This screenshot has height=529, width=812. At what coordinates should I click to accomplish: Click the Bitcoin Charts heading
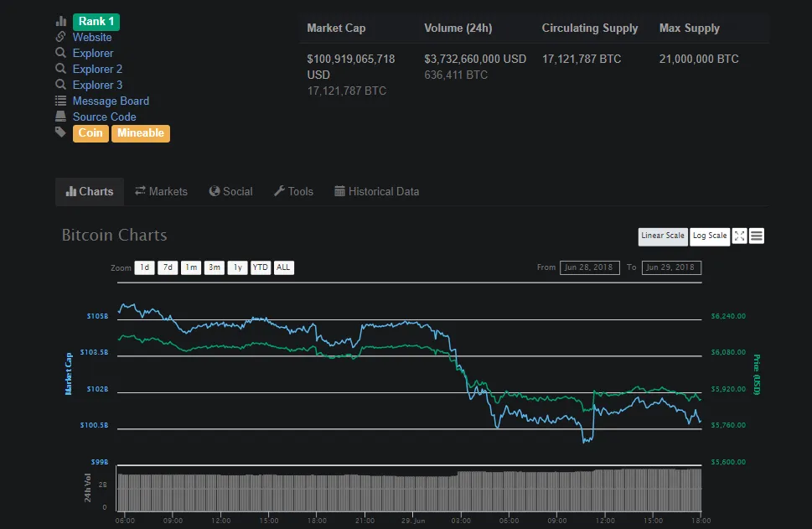coord(115,236)
